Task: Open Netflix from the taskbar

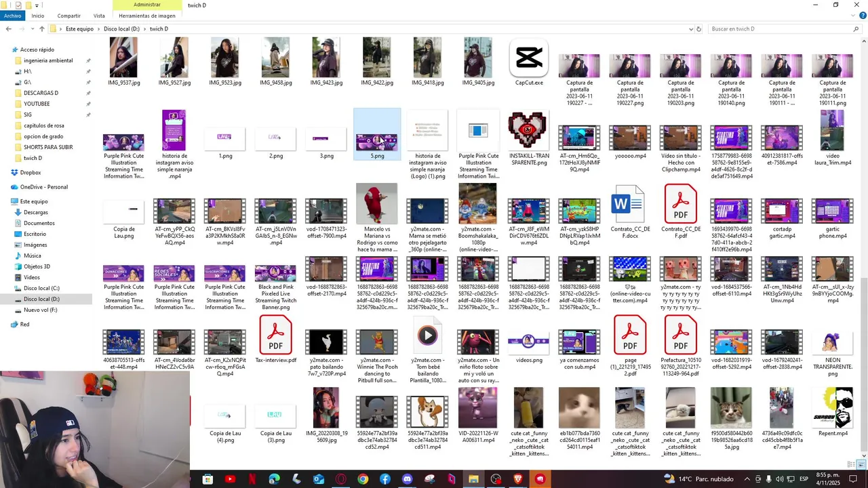Action: click(x=252, y=479)
